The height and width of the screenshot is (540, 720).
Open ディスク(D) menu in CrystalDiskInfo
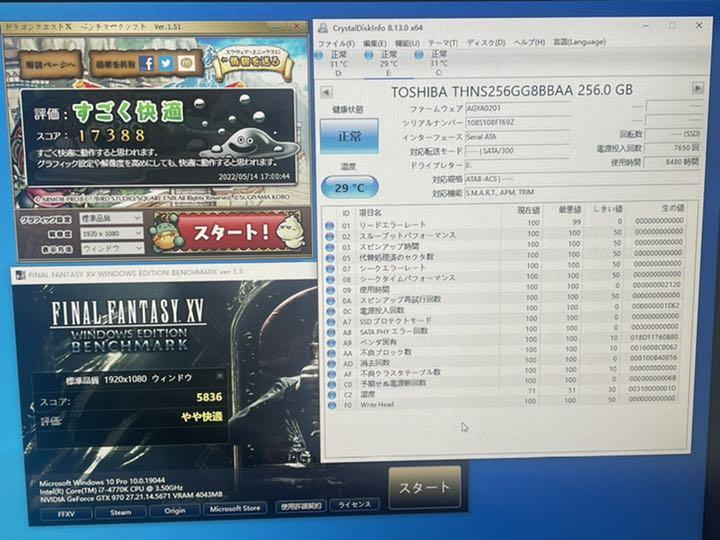pos(486,42)
